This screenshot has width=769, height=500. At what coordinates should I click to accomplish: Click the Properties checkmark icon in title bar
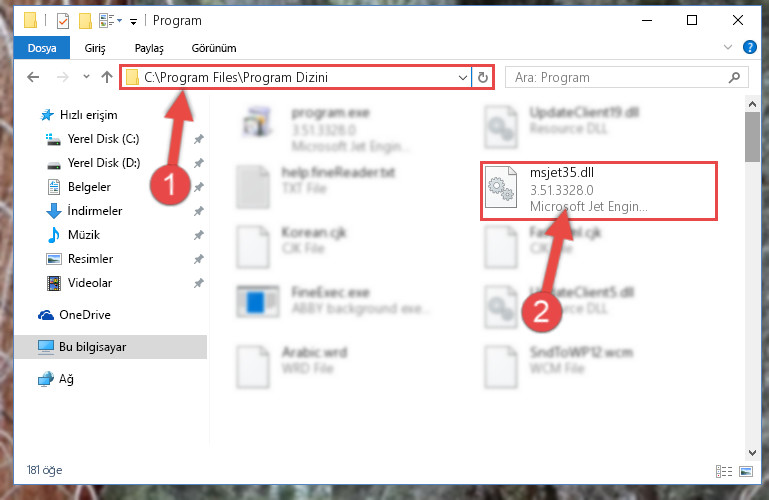point(63,21)
